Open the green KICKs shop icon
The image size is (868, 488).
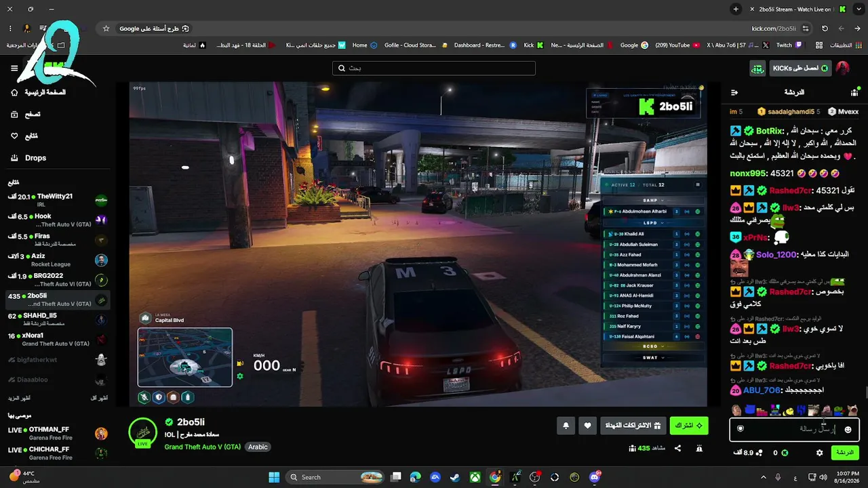[x=757, y=68]
